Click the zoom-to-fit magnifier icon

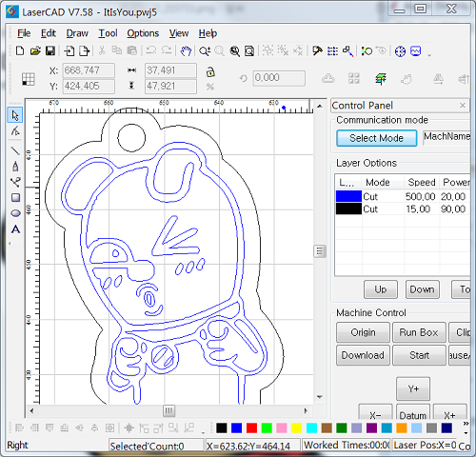235,50
